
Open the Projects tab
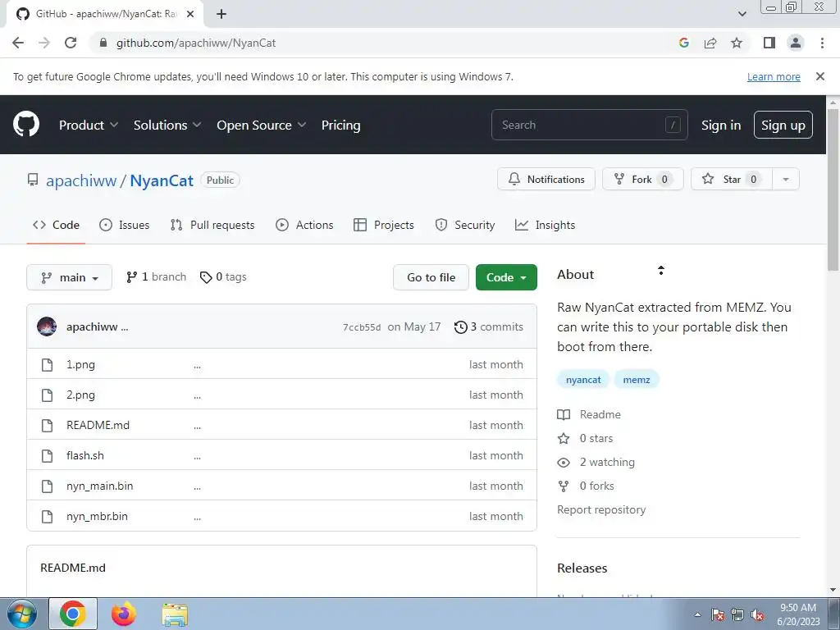[384, 225]
